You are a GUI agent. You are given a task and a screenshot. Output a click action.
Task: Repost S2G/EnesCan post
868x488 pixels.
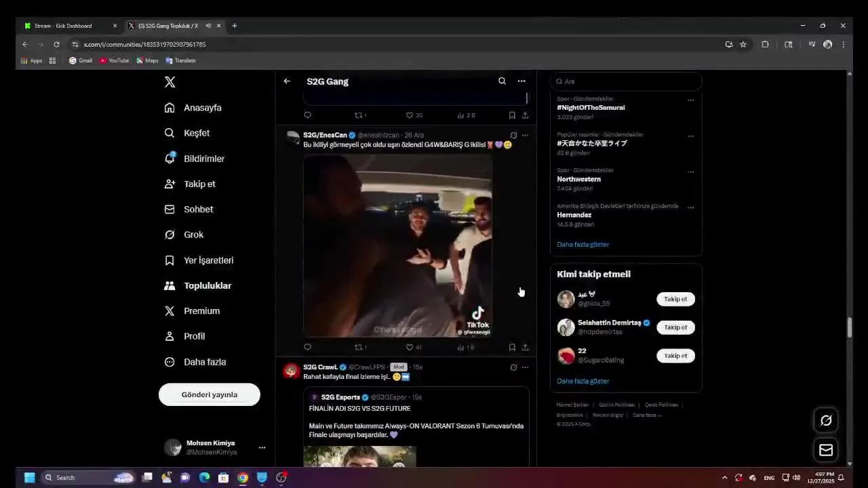[361, 347]
